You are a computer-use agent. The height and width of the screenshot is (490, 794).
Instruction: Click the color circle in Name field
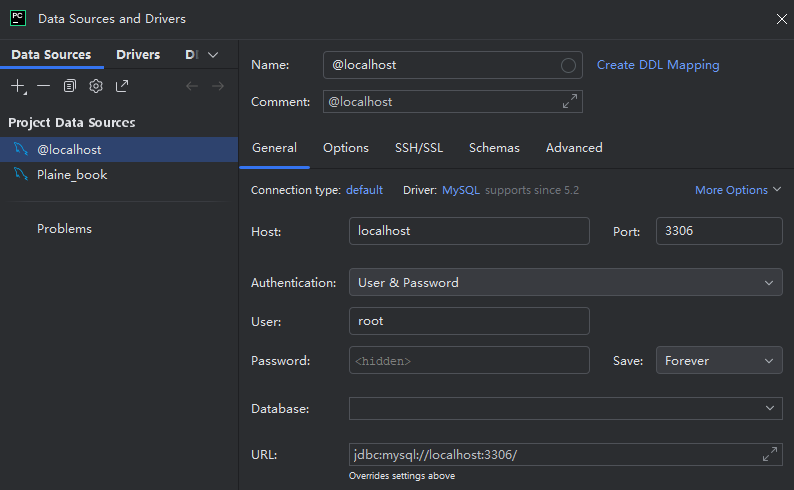(x=568, y=65)
